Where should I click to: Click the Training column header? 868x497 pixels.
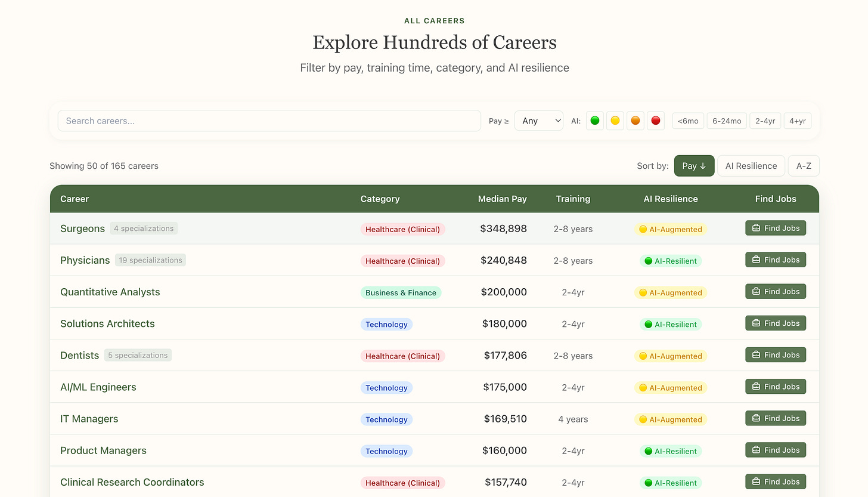(573, 199)
